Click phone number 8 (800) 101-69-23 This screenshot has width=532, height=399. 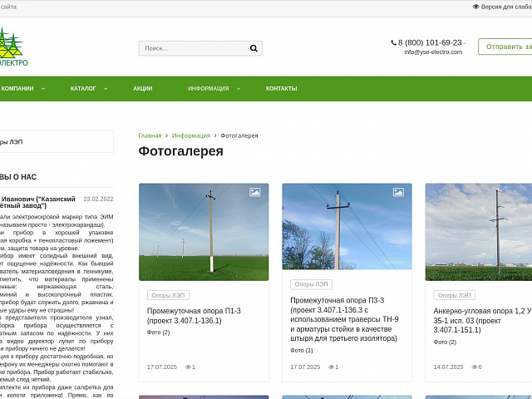tap(430, 42)
